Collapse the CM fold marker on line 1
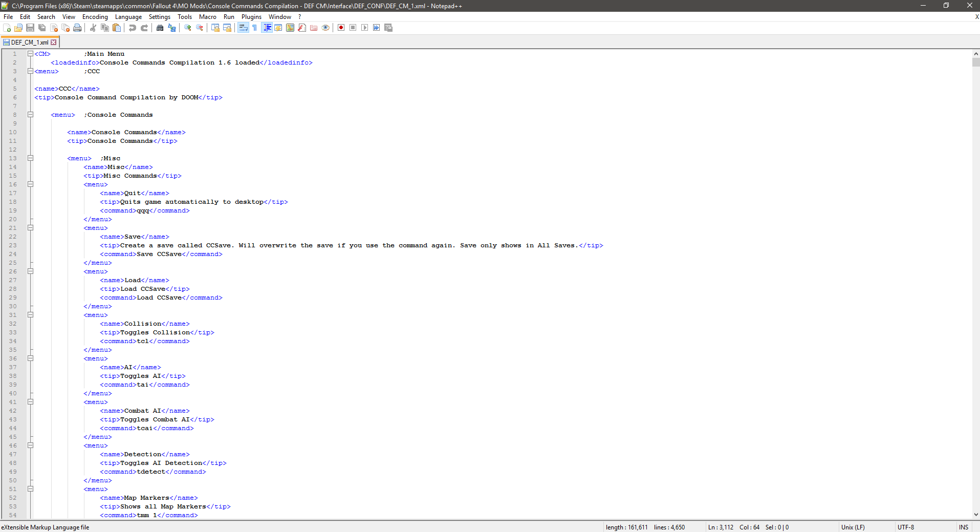This screenshot has width=980, height=532. [x=30, y=54]
